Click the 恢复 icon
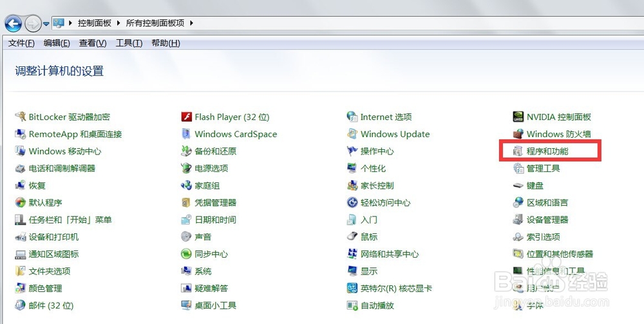Image resolution: width=644 pixels, height=324 pixels. [x=20, y=186]
